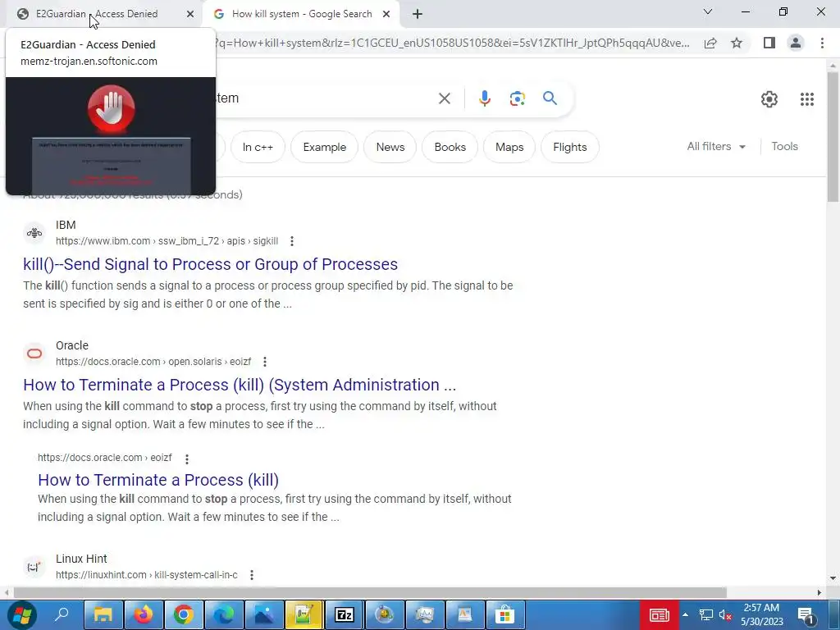Show hidden system tray icons
The image size is (840, 630).
coord(685,615)
